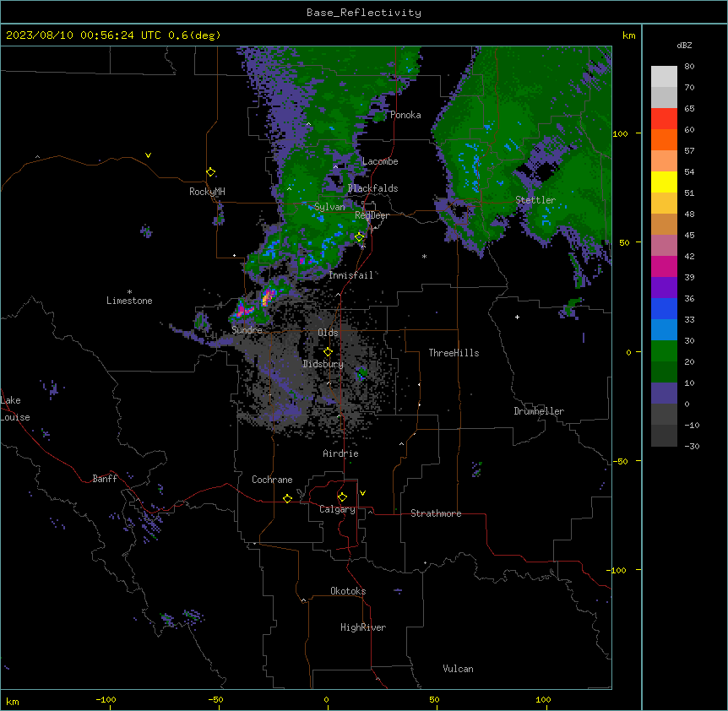Select the HighRiver label
The width and height of the screenshot is (728, 711).
363,627
